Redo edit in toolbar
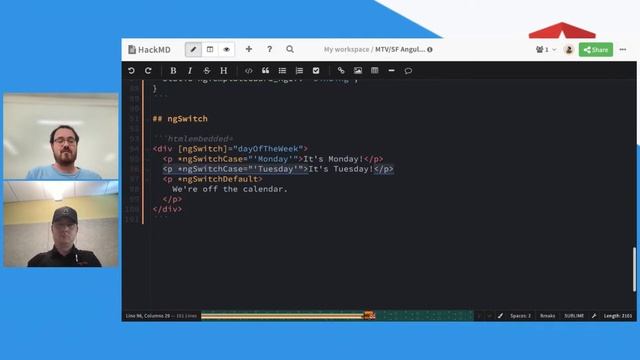640x360 pixels. (x=148, y=71)
